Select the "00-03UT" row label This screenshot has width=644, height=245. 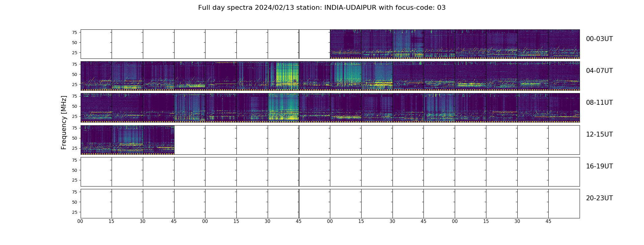coord(599,39)
